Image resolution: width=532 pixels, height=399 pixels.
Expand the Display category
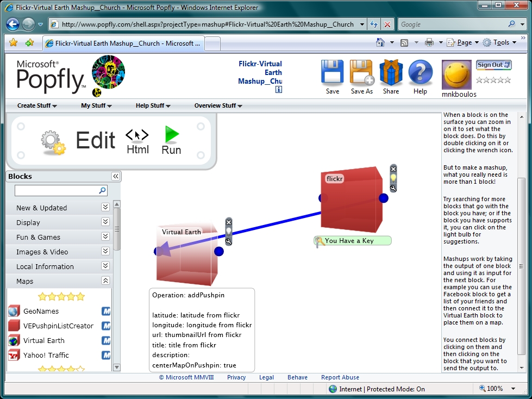click(x=105, y=222)
